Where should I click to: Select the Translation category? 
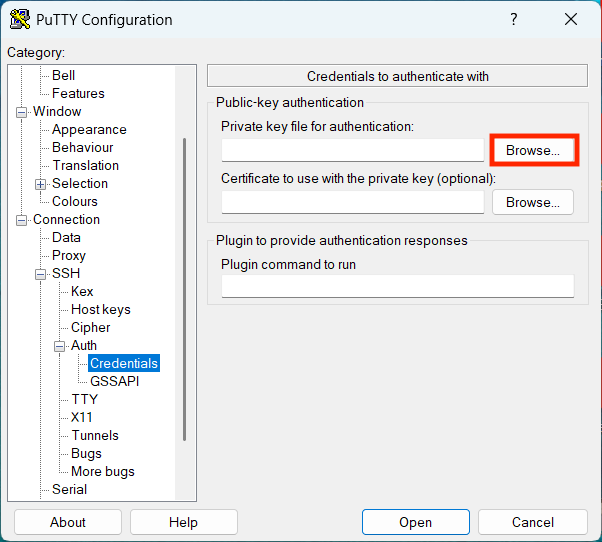coord(86,165)
